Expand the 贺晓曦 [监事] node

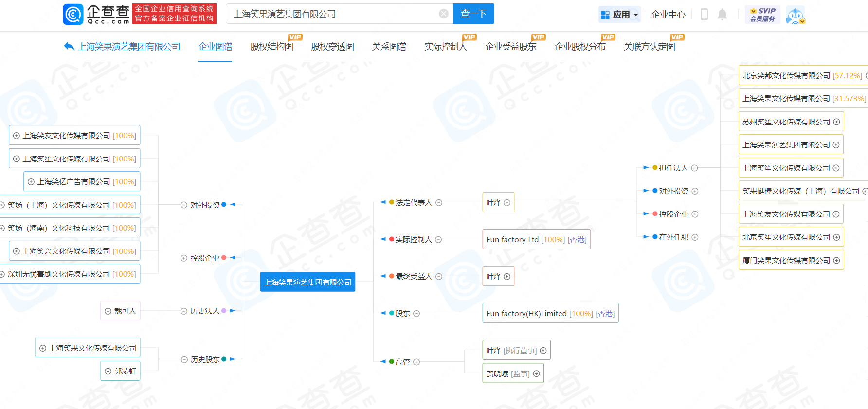point(537,374)
